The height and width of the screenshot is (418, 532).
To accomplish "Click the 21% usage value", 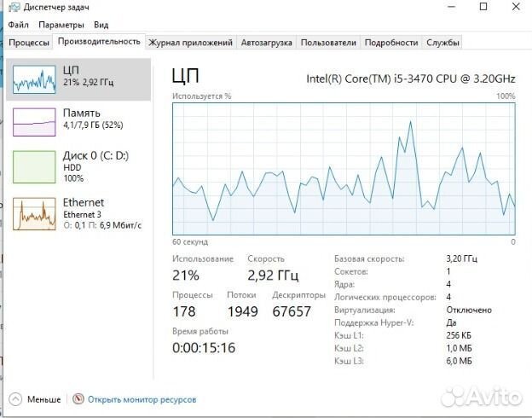I will [x=186, y=275].
